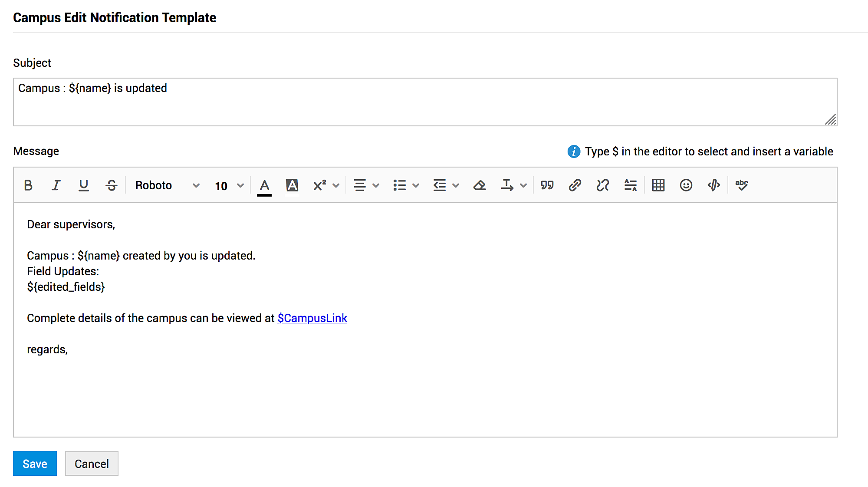Click the blue info icon beside variable hint
This screenshot has height=487, width=868.
coord(574,151)
